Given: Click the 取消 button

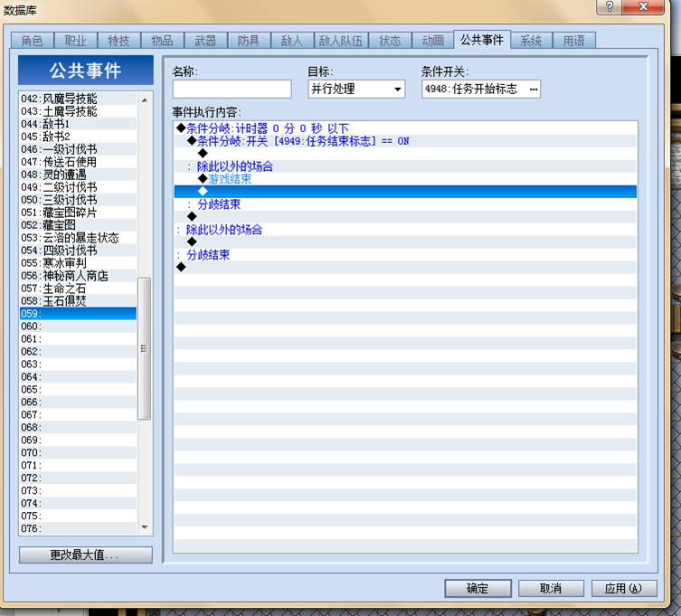Looking at the screenshot, I should [x=551, y=588].
